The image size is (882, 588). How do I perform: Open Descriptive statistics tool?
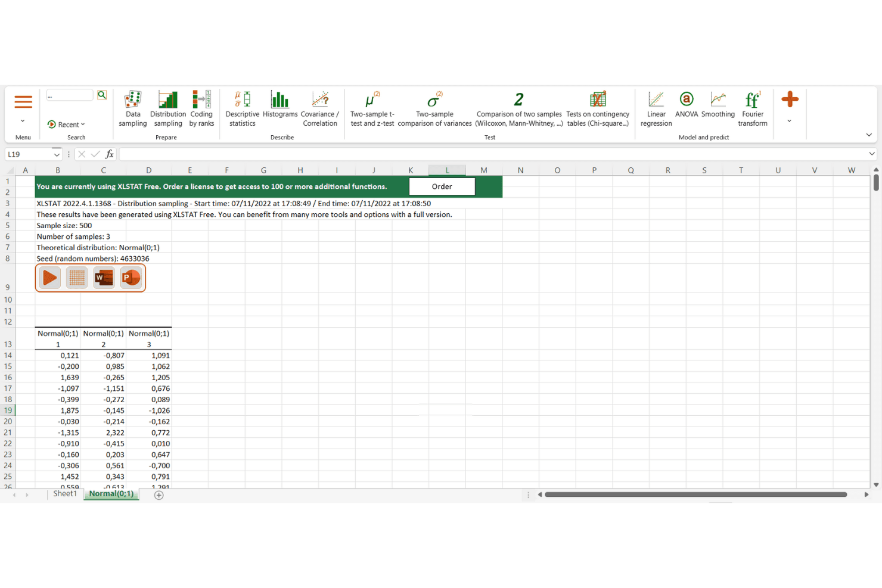[x=243, y=108]
